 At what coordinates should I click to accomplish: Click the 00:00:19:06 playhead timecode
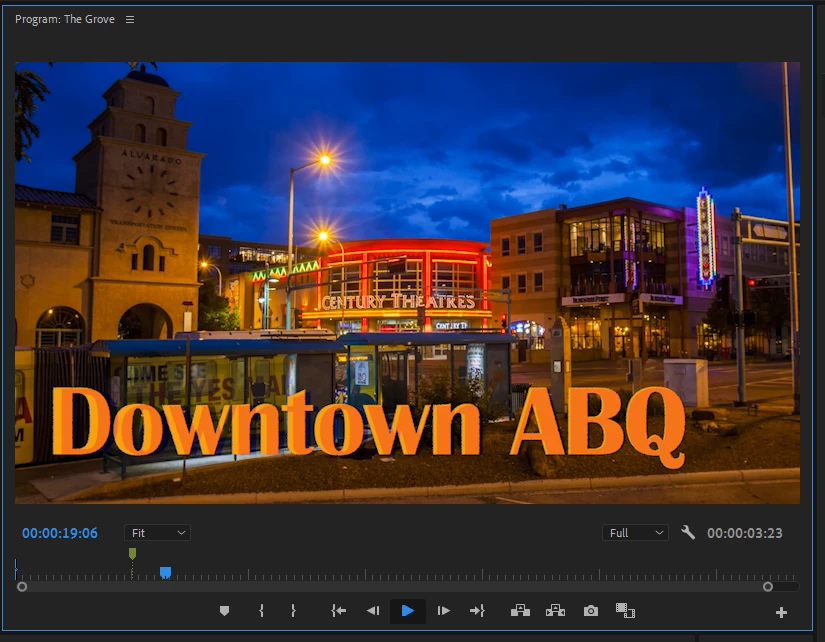click(59, 533)
